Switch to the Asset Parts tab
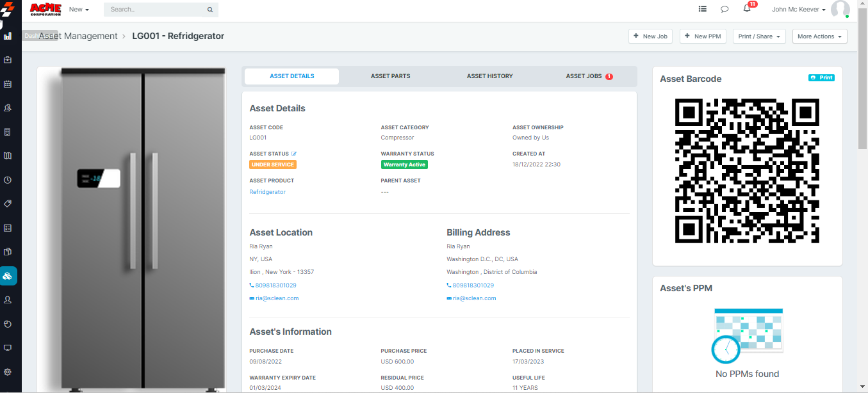Viewport: 868px width, 393px height. tap(390, 76)
